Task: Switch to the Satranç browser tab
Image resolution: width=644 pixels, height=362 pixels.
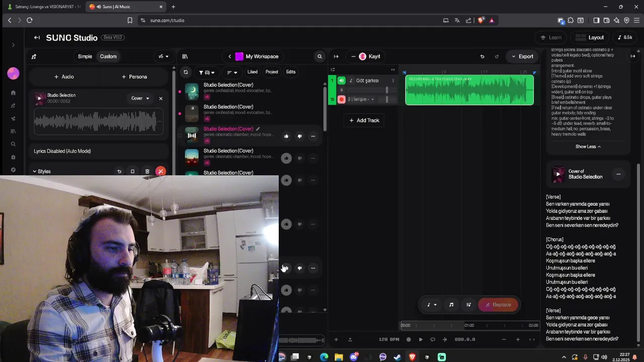Action: point(43,7)
